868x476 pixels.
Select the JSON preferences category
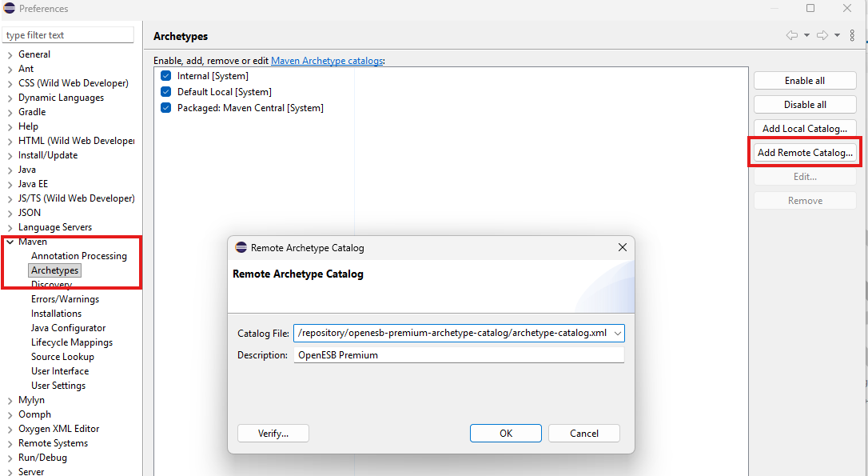[29, 212]
